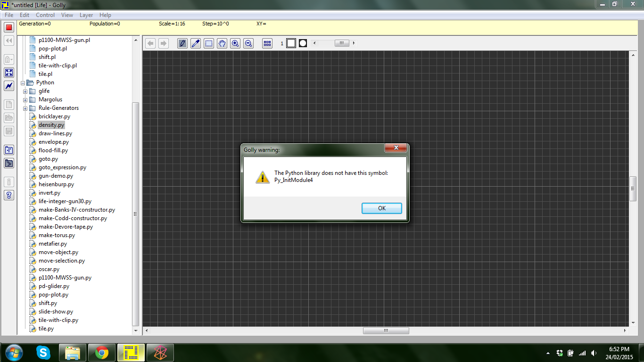Click the white state color box
The width and height of the screenshot is (644, 362).
(x=291, y=43)
